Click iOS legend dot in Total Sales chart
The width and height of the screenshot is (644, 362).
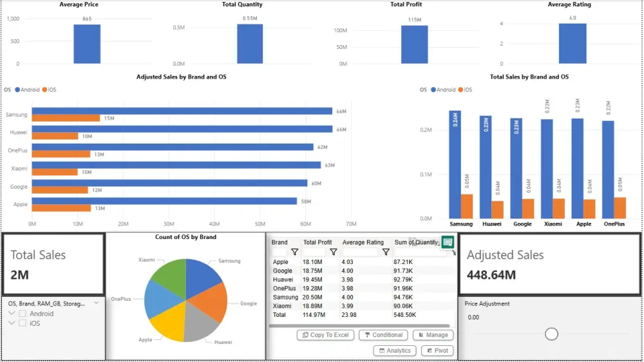pos(460,90)
